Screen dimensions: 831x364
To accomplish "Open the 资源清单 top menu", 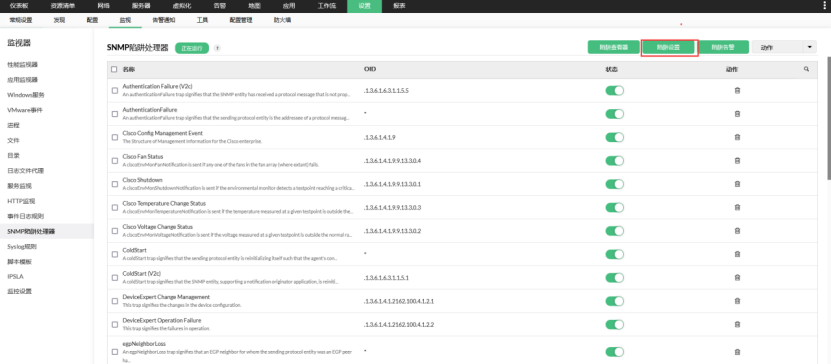I will pos(63,6).
